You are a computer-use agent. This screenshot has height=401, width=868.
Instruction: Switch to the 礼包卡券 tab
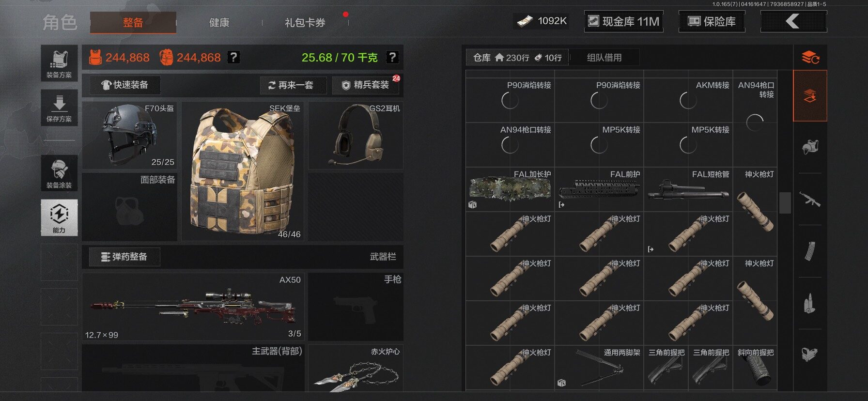pyautogui.click(x=305, y=22)
